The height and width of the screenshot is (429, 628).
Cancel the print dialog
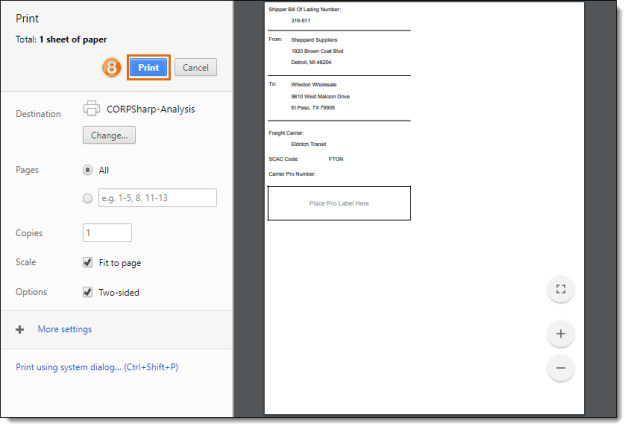pos(195,67)
